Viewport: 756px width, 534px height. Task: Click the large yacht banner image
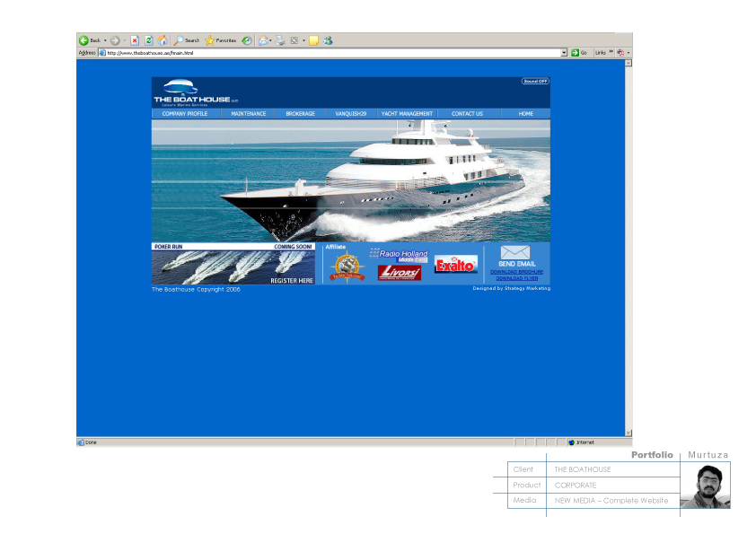pos(350,180)
